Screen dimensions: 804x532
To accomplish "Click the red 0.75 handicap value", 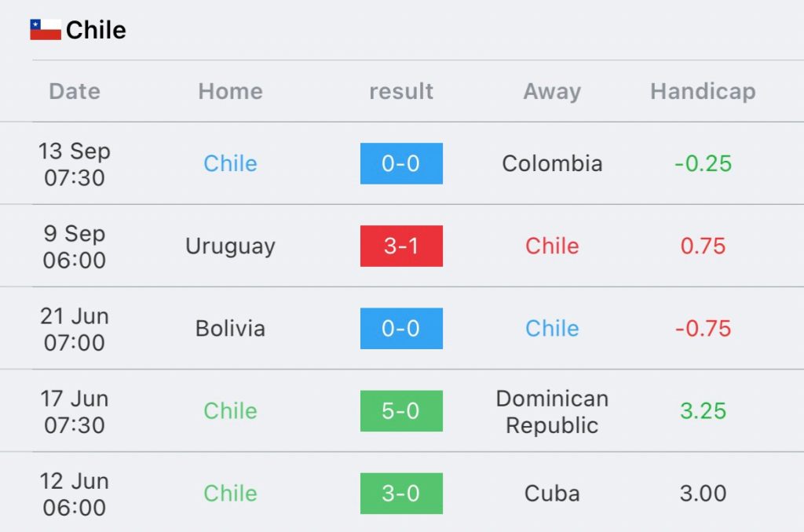I will (703, 246).
